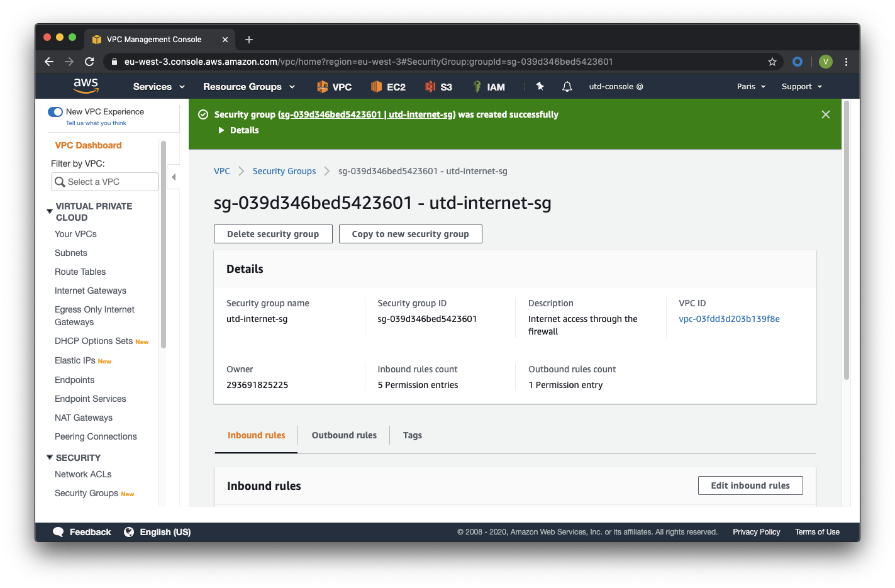Click the Feedback speech bubble icon
Viewport: 895px width, 588px height.
coord(58,532)
